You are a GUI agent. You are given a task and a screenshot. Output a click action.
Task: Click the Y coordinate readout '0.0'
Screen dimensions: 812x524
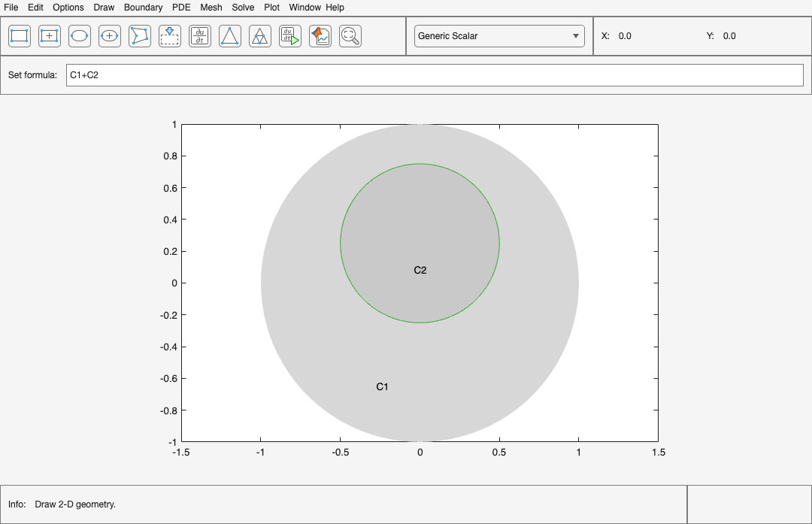click(x=729, y=36)
